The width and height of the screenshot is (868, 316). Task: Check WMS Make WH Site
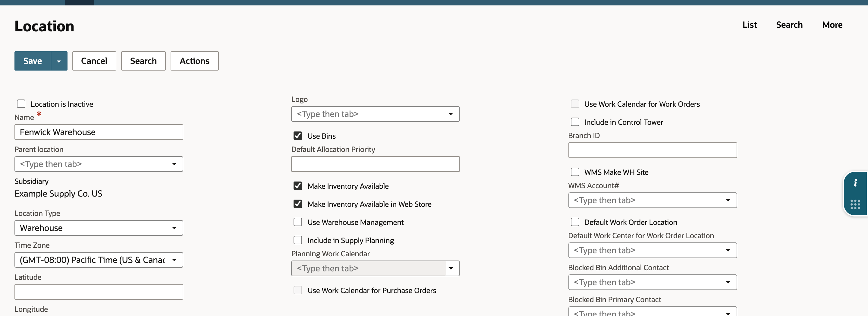[575, 172]
